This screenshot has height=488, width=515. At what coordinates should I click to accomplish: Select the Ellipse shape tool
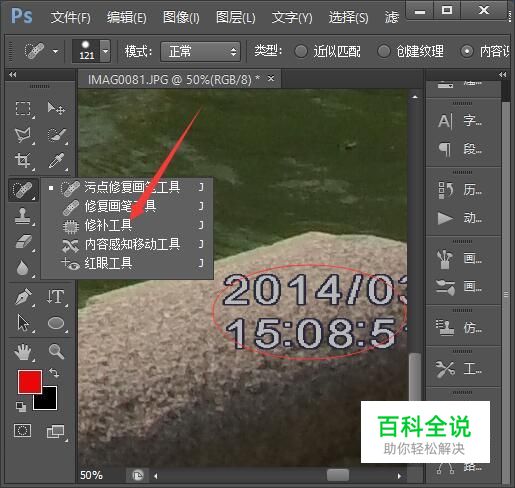[x=56, y=323]
